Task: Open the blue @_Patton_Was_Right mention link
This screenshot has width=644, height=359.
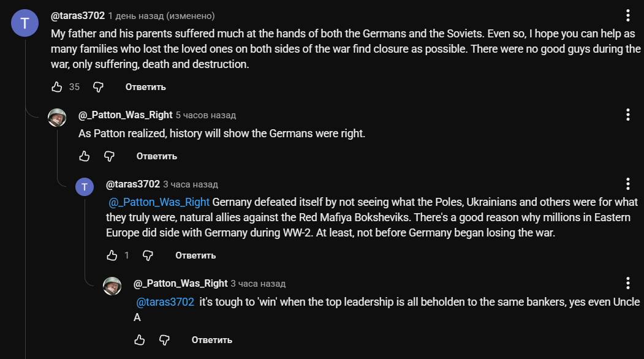Action: point(159,202)
